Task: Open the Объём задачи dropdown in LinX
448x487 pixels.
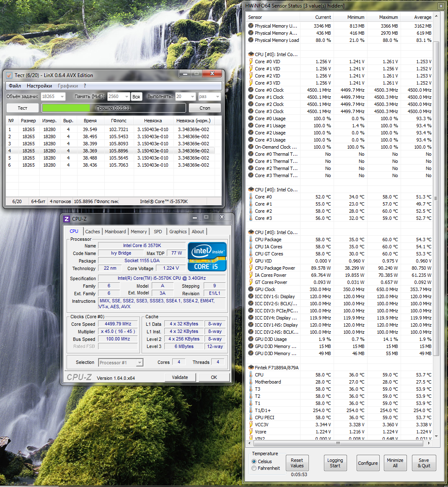Action: pyautogui.click(x=62, y=97)
